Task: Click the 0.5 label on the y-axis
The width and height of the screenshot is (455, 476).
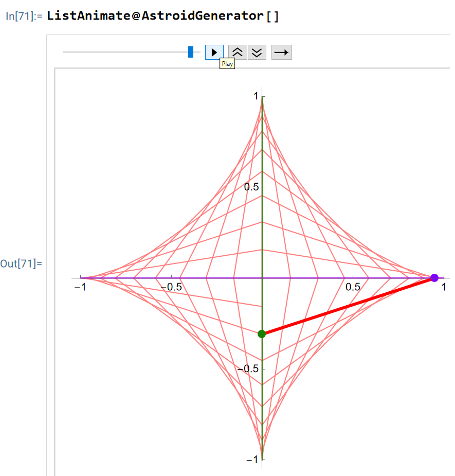Action: (251, 187)
